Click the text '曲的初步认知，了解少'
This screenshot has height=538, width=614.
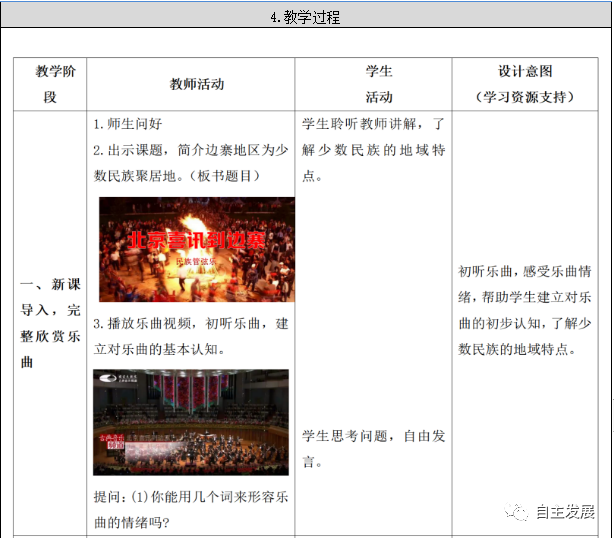click(525, 323)
